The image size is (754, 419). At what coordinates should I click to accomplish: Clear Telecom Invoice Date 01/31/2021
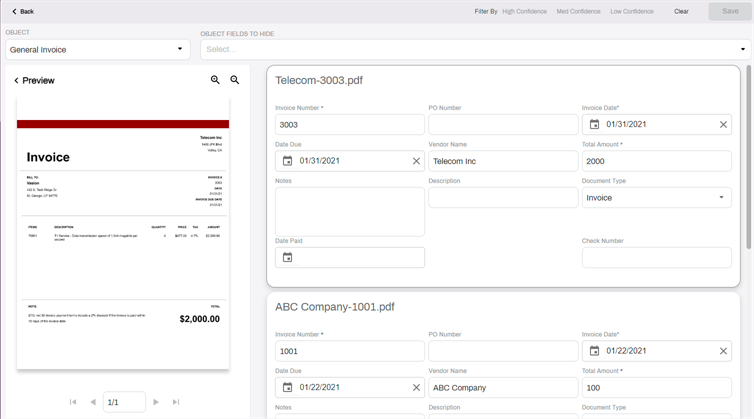tap(723, 125)
